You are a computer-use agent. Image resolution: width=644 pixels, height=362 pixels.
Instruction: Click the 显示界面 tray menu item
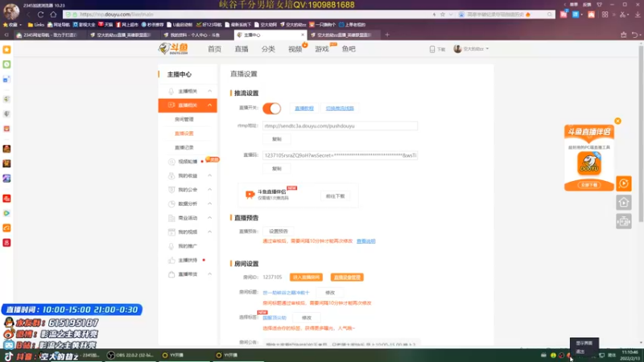pyautogui.click(x=584, y=343)
